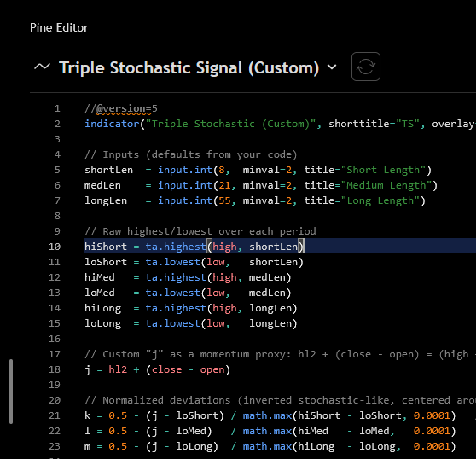Image resolution: width=476 pixels, height=459 pixels.
Task: Click the indicator chart-line icon beside script title
Action: point(42,67)
